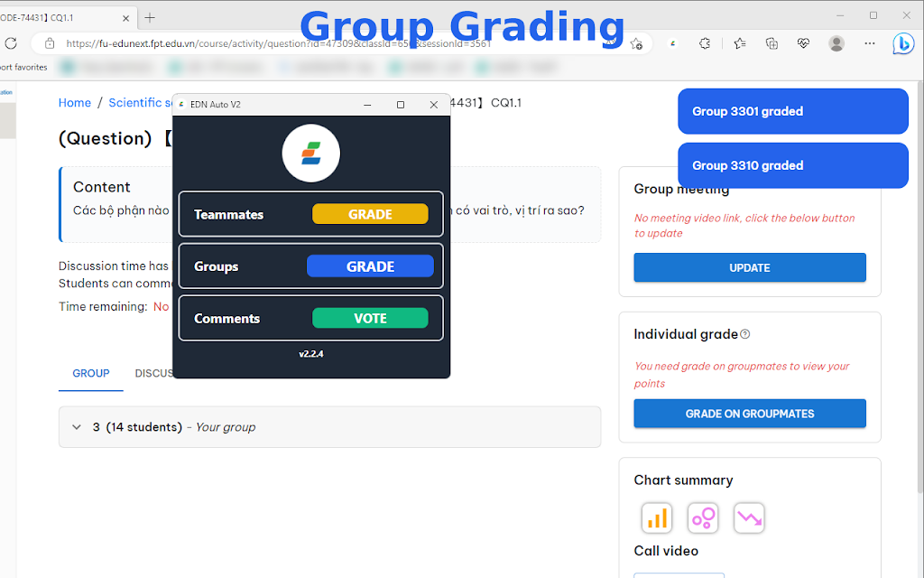Open the browser profile avatar
The image size is (924, 578).
[x=836, y=43]
